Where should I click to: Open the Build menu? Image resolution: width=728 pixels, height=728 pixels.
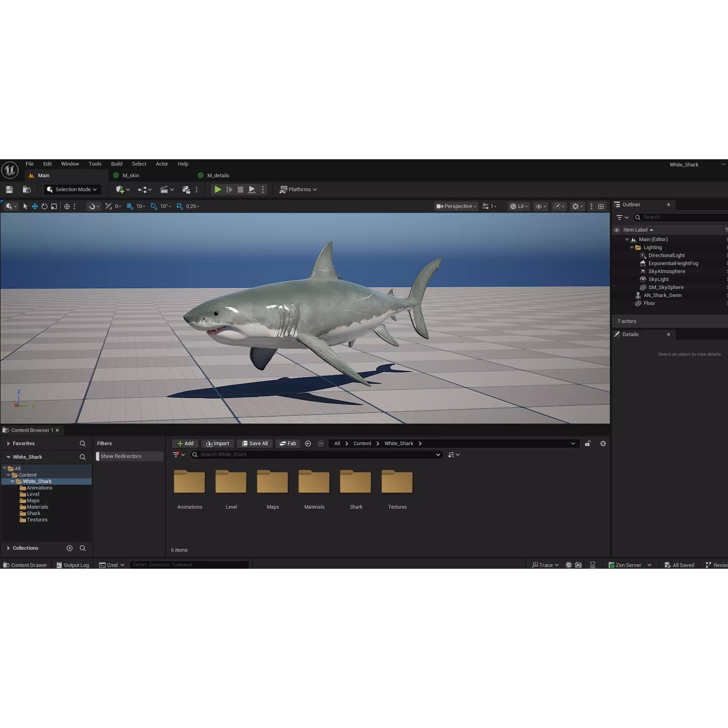tap(116, 164)
